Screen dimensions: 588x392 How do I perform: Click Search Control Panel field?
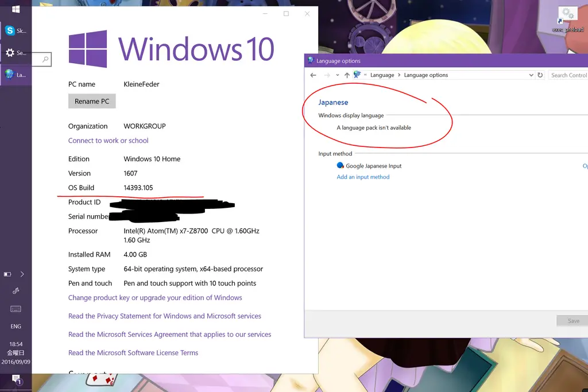pyautogui.click(x=568, y=75)
